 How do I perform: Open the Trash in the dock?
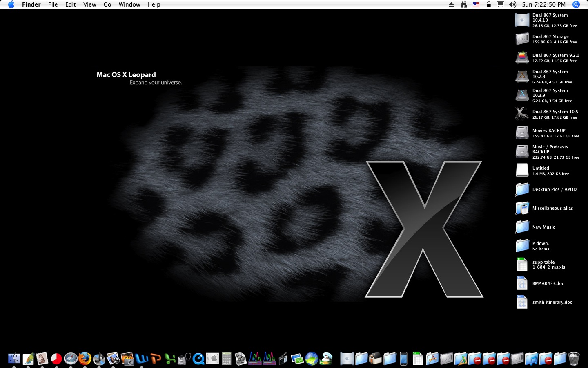click(x=574, y=359)
